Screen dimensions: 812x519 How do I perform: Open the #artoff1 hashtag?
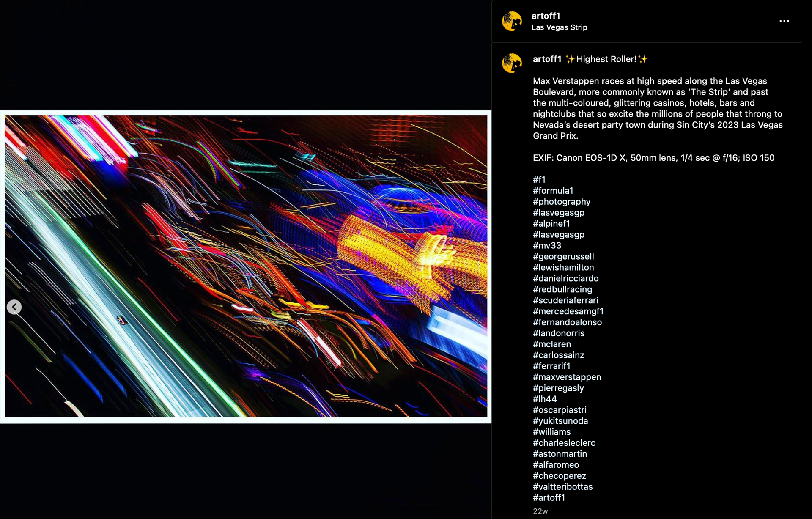549,498
